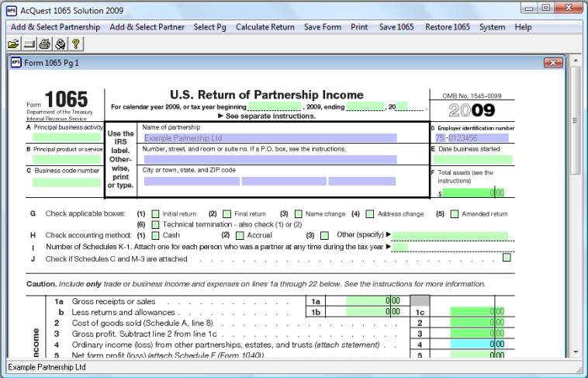Click the state field

coord(284,182)
